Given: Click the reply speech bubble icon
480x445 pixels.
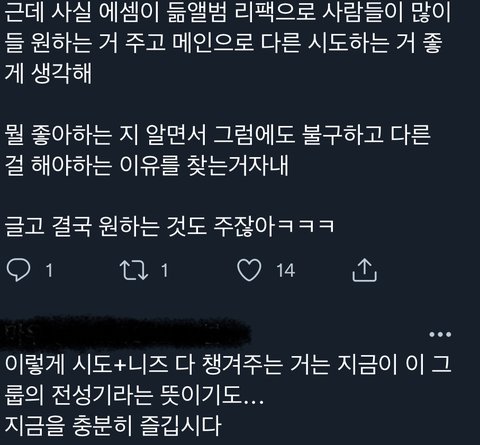Looking at the screenshot, I should coord(19,270).
